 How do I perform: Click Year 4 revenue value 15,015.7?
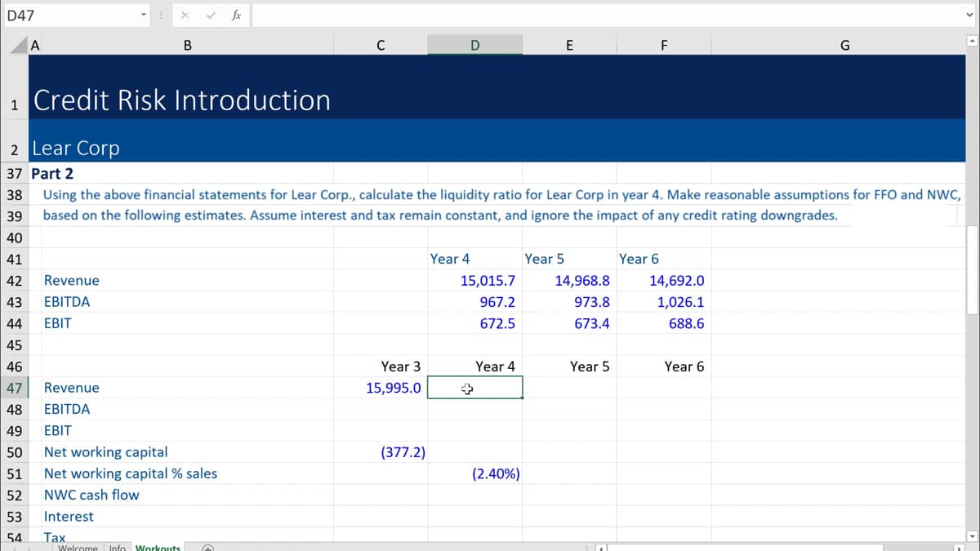488,280
